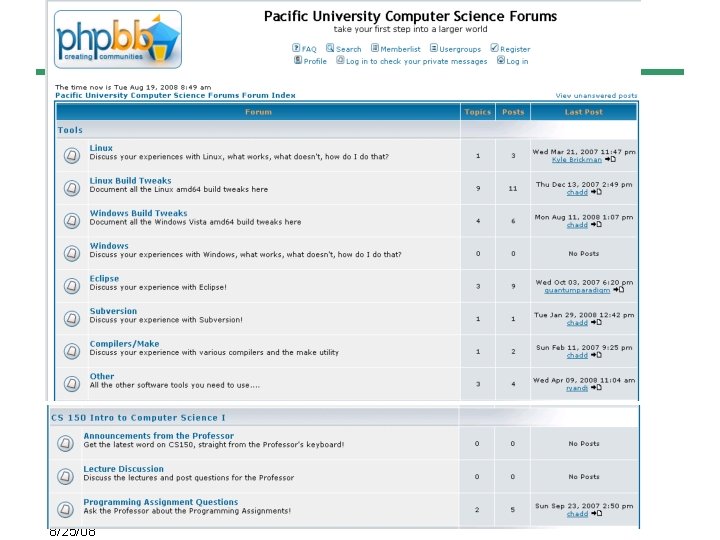Open Kyle Brickman's user profile
720x540 pixels.
577,160
